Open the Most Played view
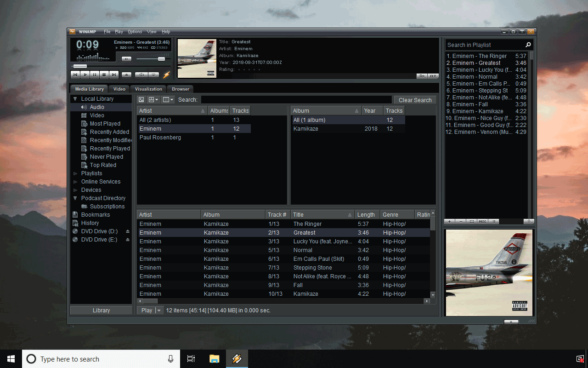The height and width of the screenshot is (368, 588). click(105, 124)
